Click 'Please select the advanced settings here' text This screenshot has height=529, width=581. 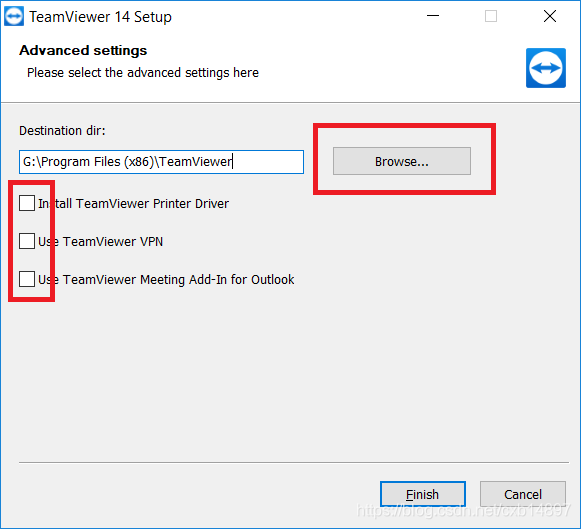(x=143, y=73)
